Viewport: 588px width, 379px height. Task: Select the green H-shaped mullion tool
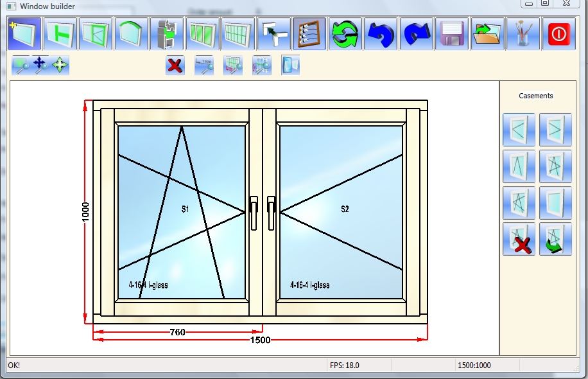coord(60,34)
